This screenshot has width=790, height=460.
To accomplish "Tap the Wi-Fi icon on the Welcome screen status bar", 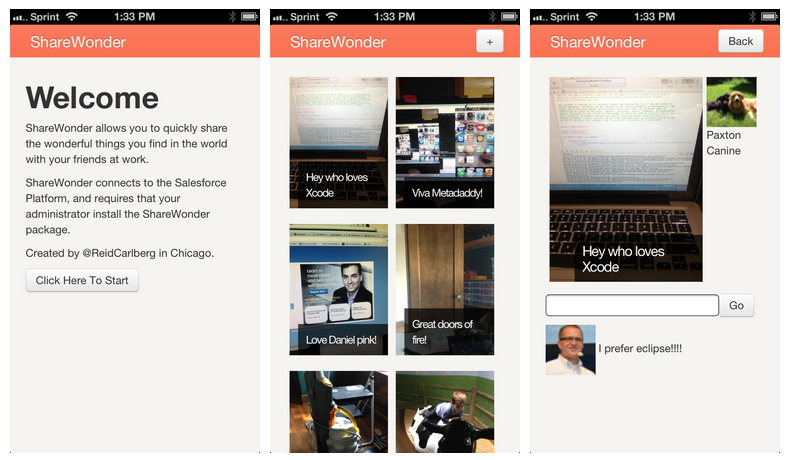I will pyautogui.click(x=71, y=17).
